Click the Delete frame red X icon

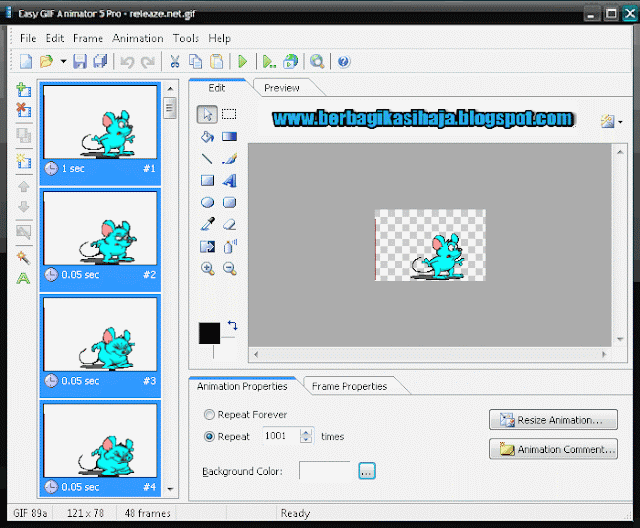(x=24, y=109)
